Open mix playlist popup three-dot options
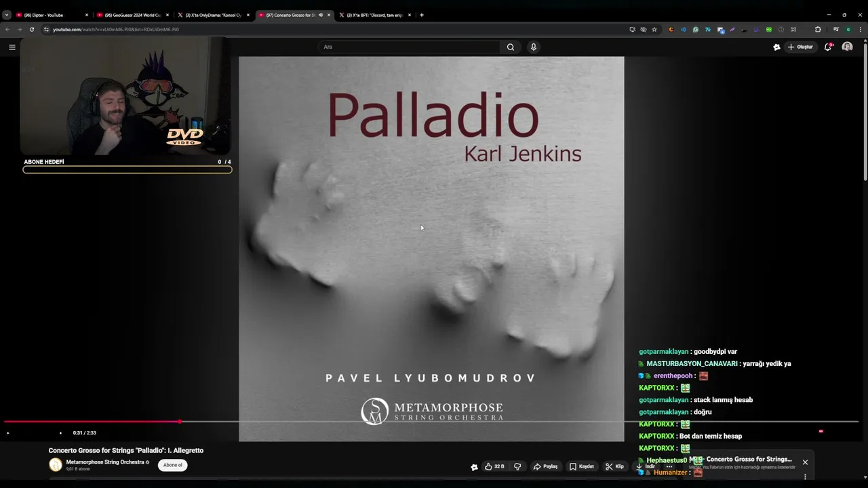 [805, 477]
